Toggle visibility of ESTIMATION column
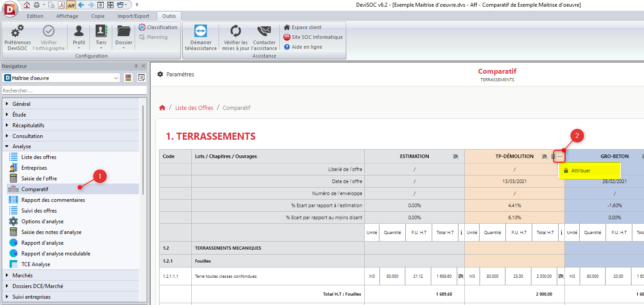 coord(455,157)
